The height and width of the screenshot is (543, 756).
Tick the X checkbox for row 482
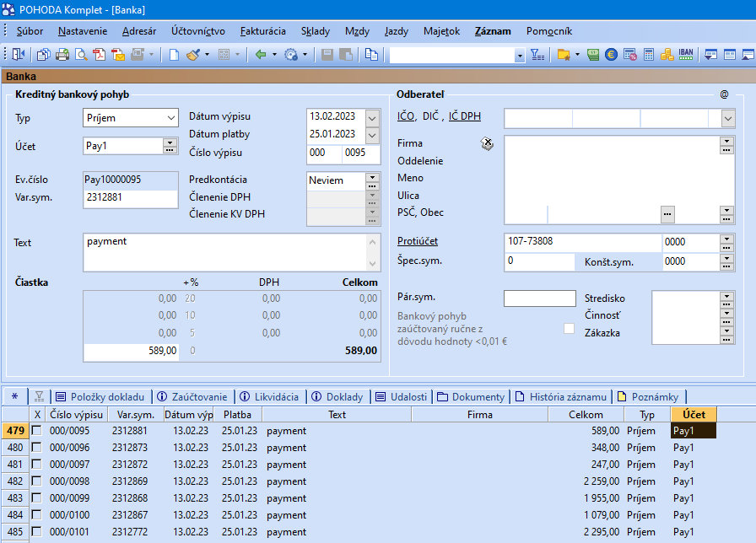36,481
